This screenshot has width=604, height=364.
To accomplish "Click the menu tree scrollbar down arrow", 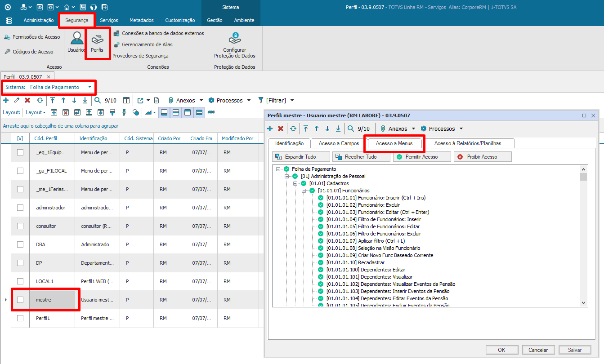I will 584,303.
